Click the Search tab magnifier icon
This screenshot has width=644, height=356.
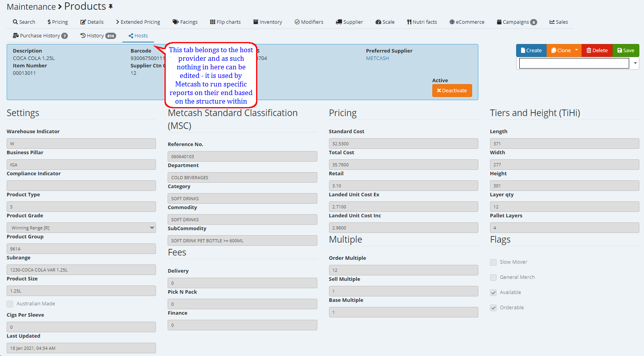pos(15,22)
